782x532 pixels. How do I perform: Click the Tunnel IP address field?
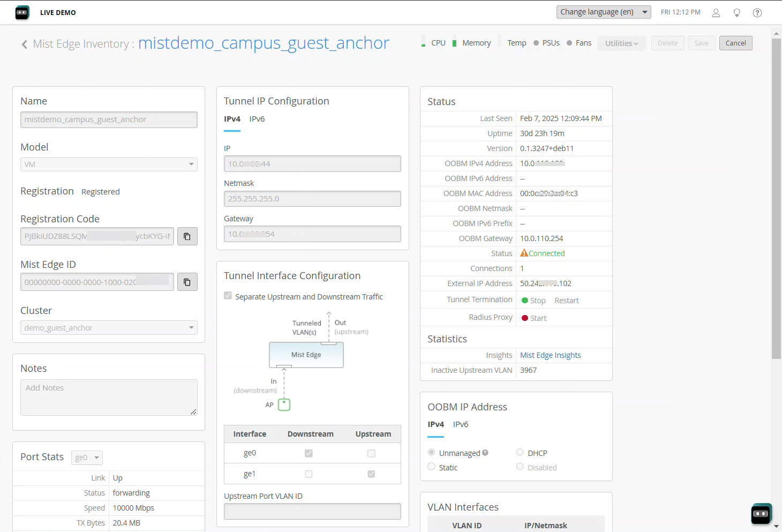tap(312, 164)
